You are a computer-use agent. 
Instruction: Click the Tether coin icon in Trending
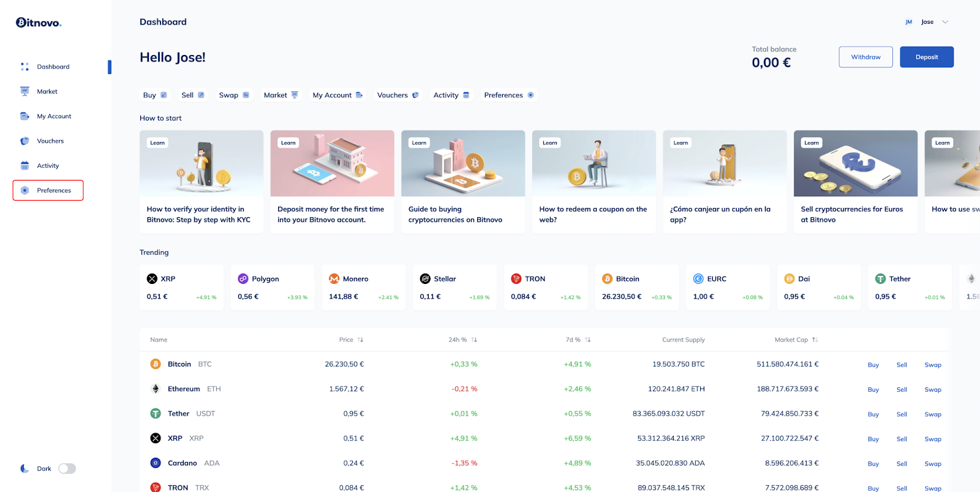point(880,278)
